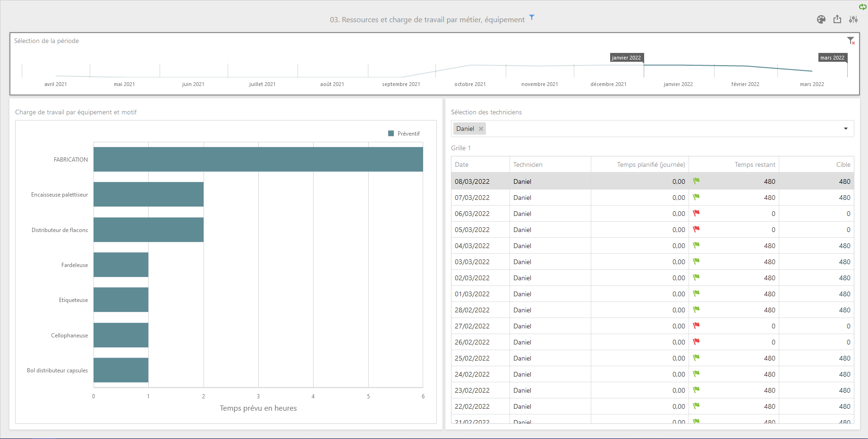Screen dimensions: 868x439
Task: Click the FABRICATION bar in chart
Action: 258,159
